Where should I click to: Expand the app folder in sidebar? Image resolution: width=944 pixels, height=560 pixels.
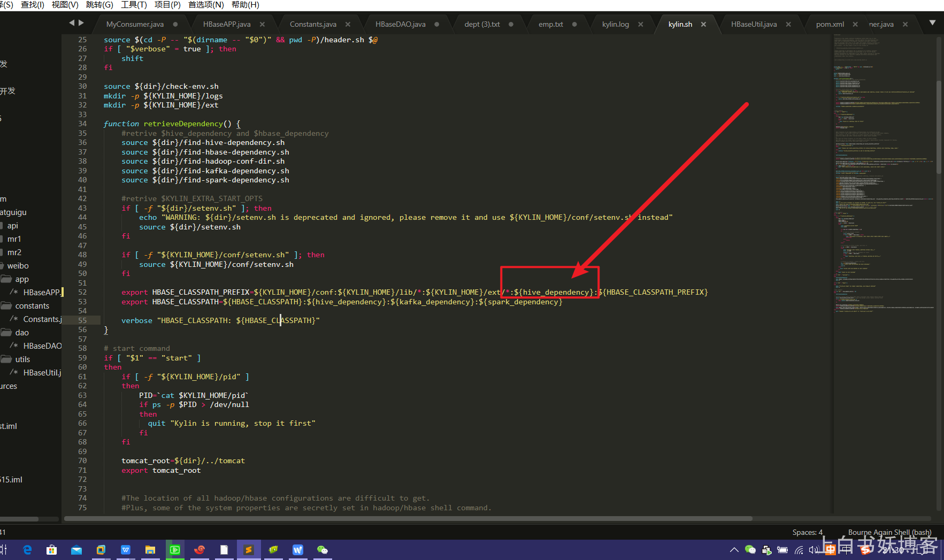coord(15,279)
